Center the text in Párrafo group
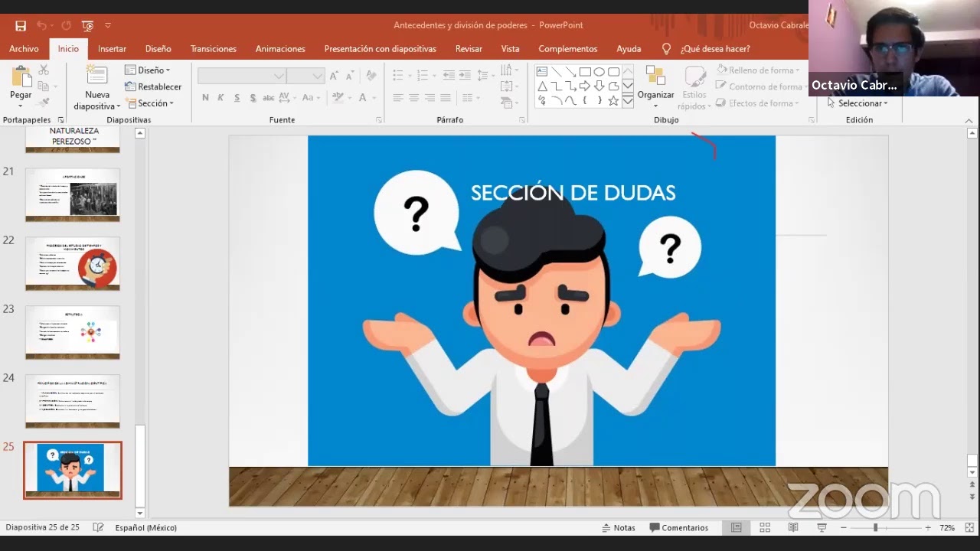Image resolution: width=980 pixels, height=551 pixels. point(414,98)
